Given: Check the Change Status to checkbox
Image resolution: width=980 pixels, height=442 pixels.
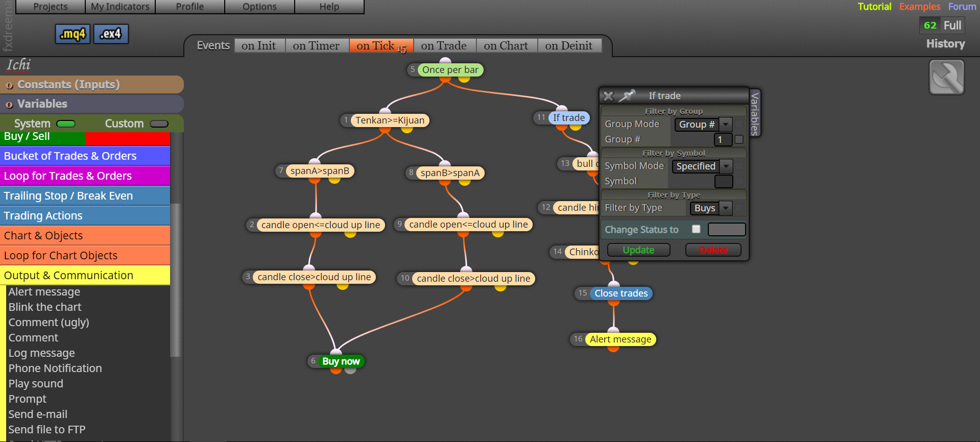Looking at the screenshot, I should pos(696,229).
